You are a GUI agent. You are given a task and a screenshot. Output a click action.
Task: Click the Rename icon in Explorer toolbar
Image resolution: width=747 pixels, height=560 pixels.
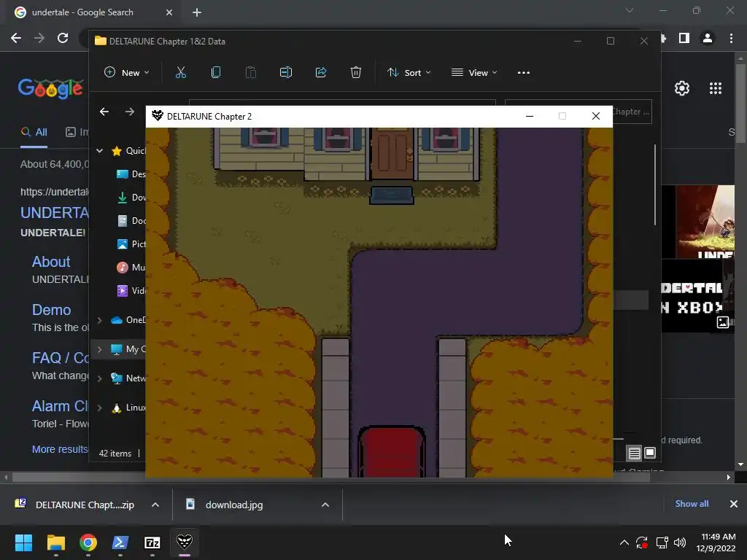pyautogui.click(x=286, y=72)
